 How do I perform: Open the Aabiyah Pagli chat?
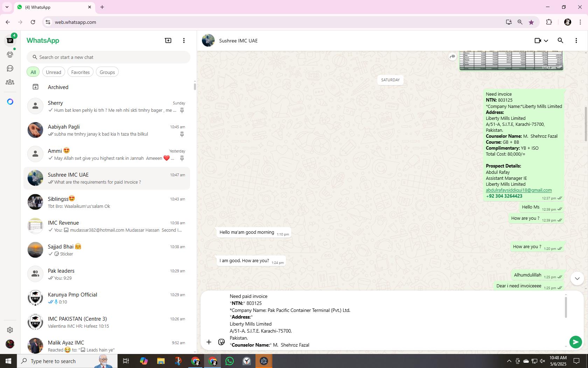pyautogui.click(x=107, y=130)
